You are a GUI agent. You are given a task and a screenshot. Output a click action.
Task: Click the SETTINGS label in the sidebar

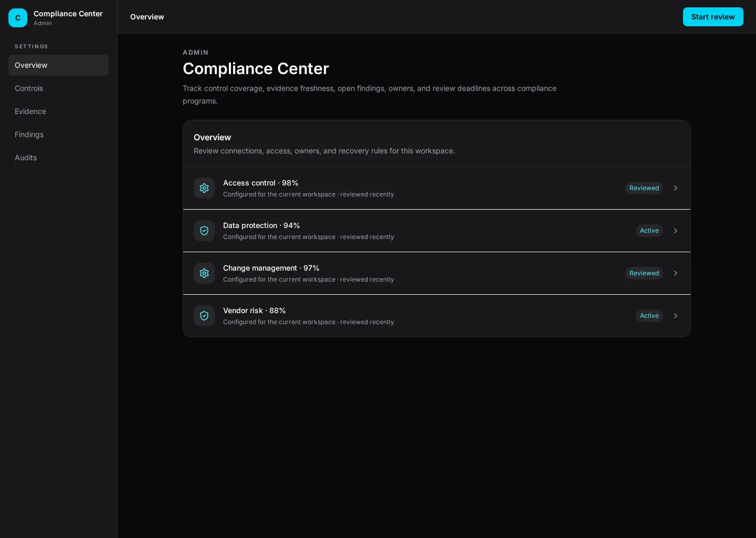[31, 46]
